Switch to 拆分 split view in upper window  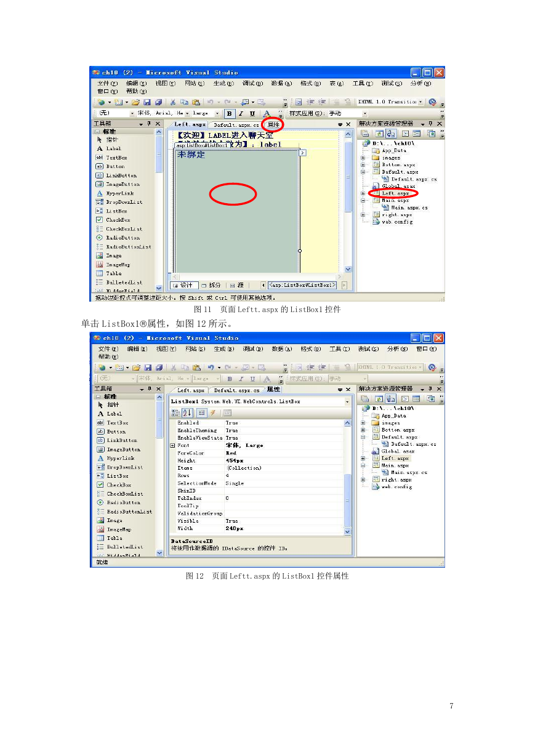[x=211, y=285]
